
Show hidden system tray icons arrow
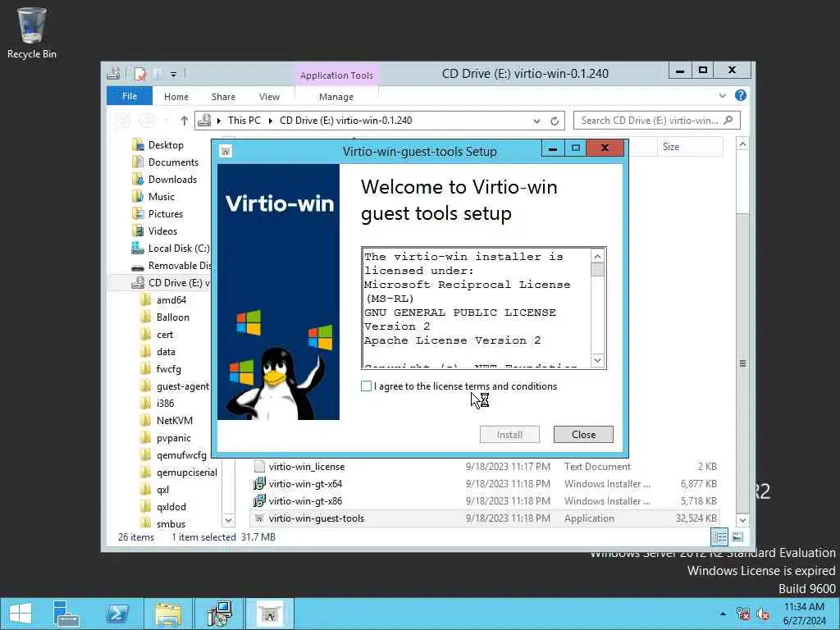[723, 614]
